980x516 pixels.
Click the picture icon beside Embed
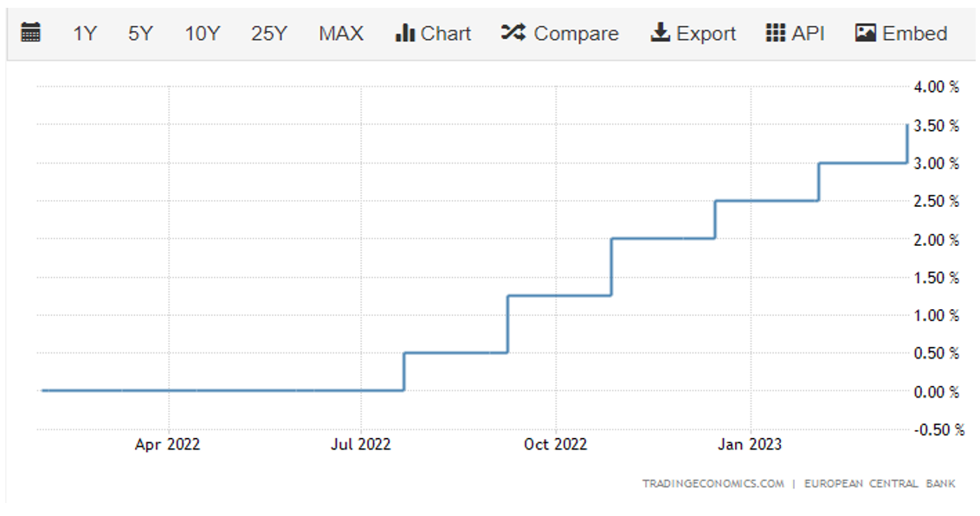point(866,34)
